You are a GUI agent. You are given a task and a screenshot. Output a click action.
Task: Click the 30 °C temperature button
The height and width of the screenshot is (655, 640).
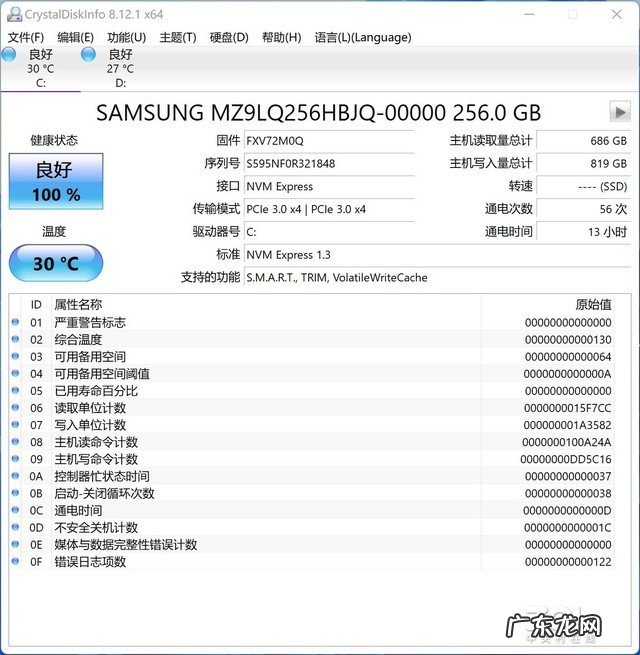pos(56,263)
